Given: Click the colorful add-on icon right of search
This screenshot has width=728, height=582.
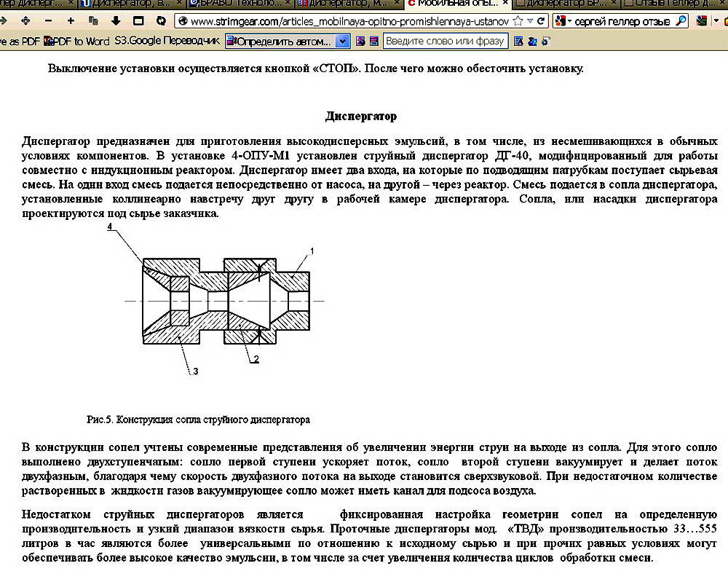Looking at the screenshot, I should 702,21.
